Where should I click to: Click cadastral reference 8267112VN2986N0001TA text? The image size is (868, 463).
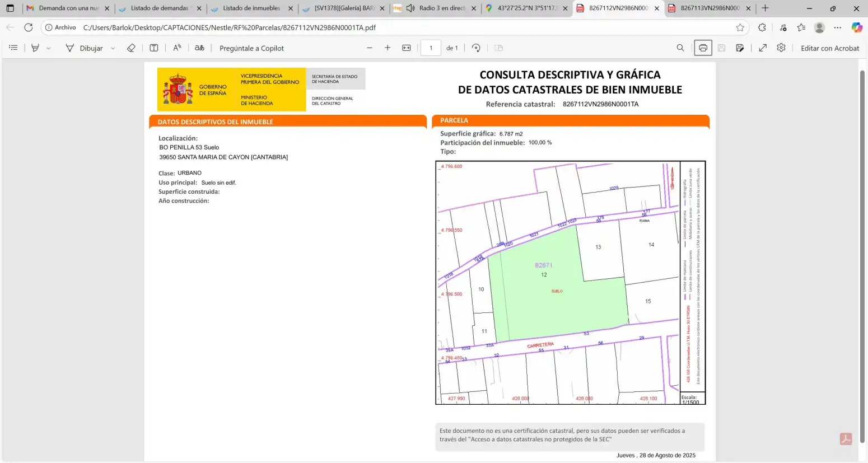[600, 104]
